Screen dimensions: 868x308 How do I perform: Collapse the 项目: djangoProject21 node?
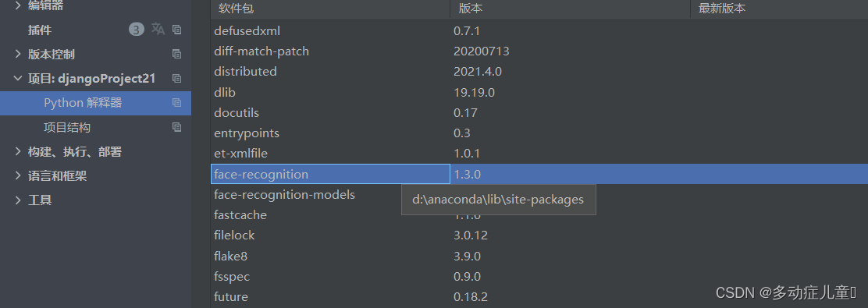point(17,79)
